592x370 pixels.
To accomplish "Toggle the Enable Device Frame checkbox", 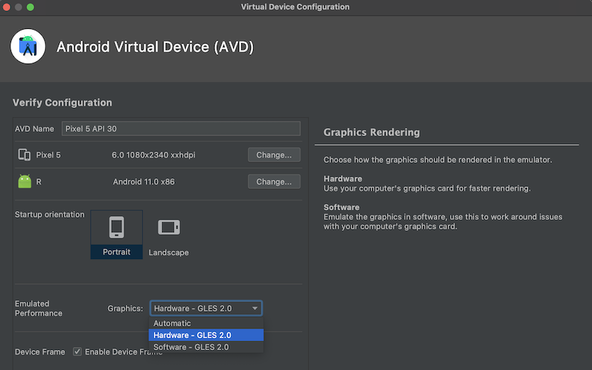I will click(77, 352).
